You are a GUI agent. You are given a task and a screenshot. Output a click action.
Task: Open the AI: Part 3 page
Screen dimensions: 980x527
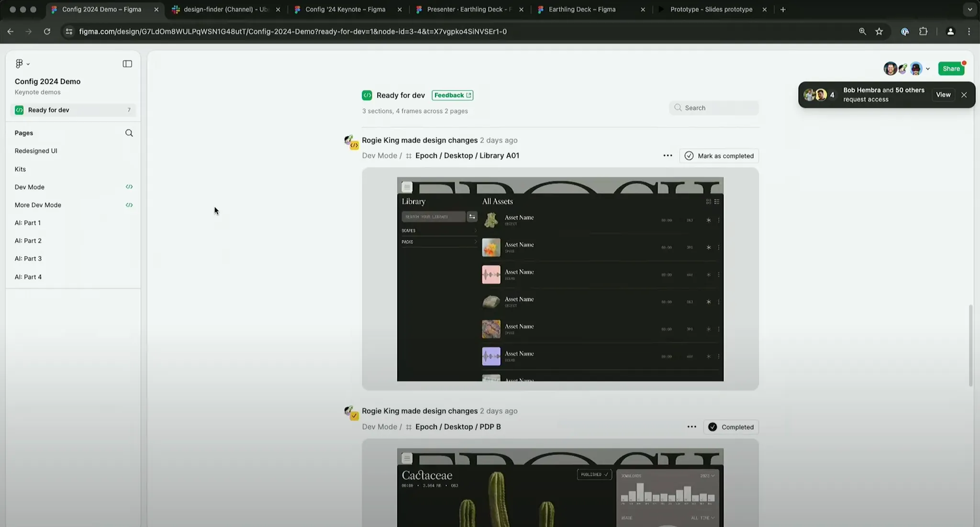tap(28, 258)
